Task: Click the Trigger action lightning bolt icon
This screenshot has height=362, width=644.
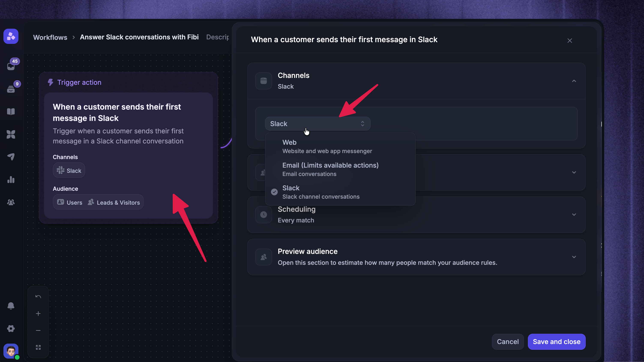Action: pos(51,82)
